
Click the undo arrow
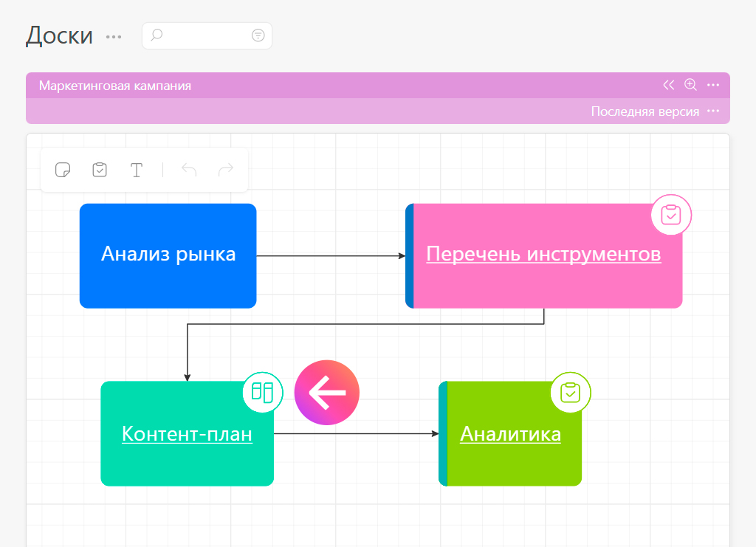click(x=189, y=170)
